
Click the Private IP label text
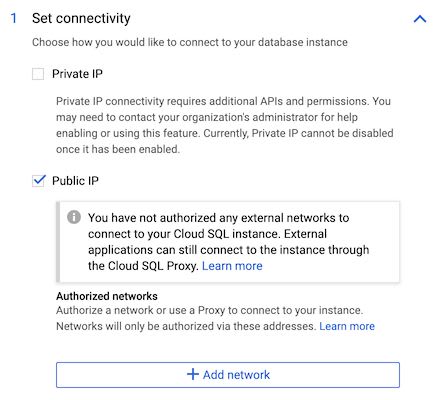[x=77, y=74]
